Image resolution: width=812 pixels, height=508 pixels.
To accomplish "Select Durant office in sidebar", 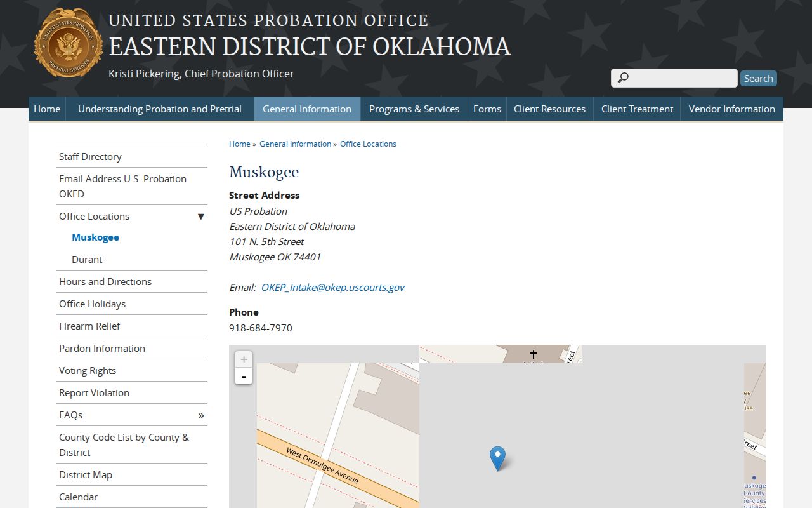I will pos(87,260).
